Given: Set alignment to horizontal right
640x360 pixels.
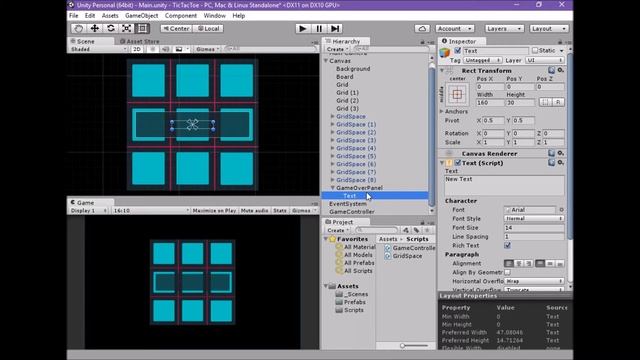Looking at the screenshot, I should point(529,264).
